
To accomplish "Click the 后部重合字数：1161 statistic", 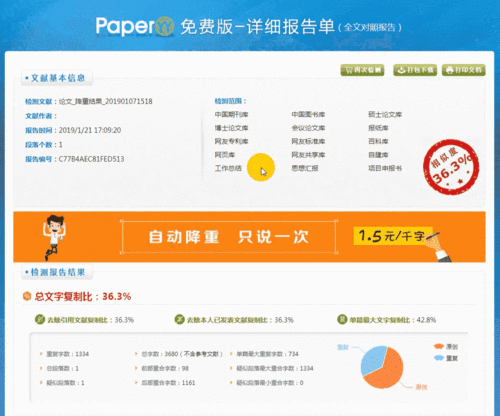I will [168, 383].
